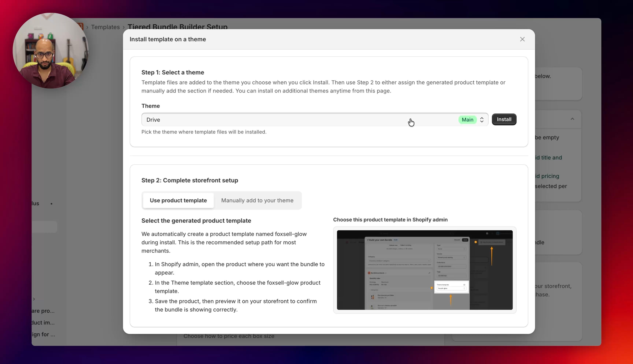Click the Step 2: Complete storefront setup heading

tap(190, 180)
